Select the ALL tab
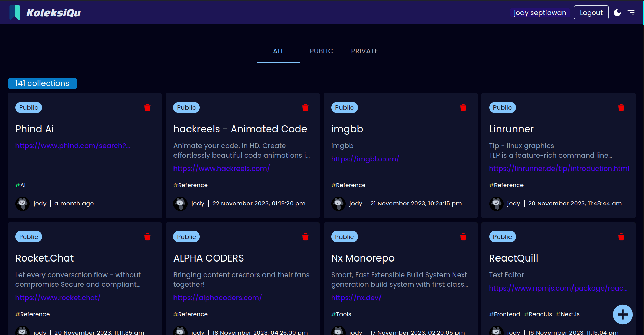The width and height of the screenshot is (644, 335). pyautogui.click(x=278, y=51)
